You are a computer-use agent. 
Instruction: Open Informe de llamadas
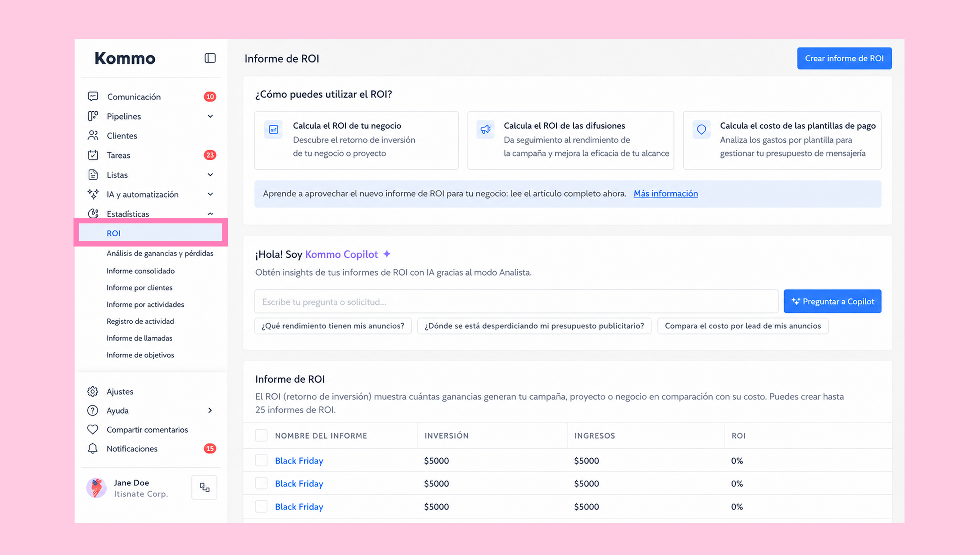coord(139,338)
